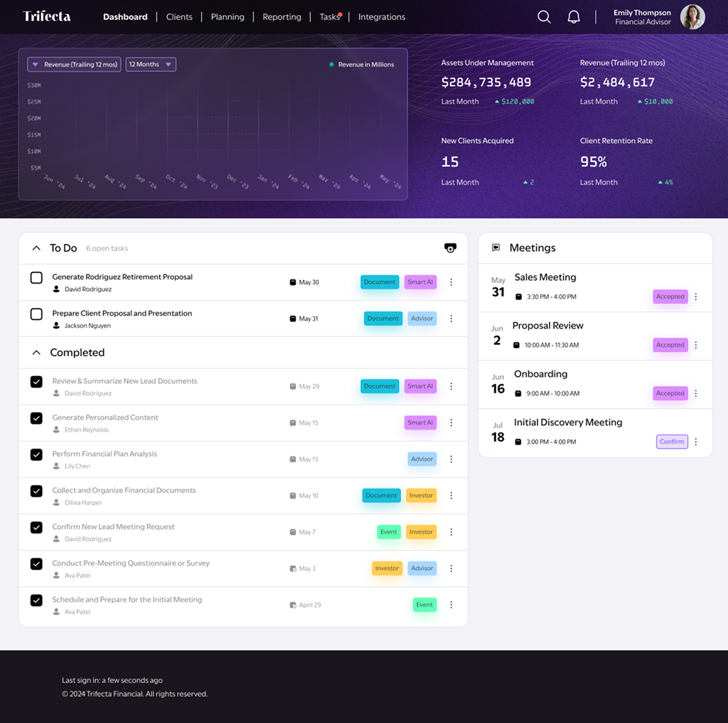
Task: Open more options for Rodriguez Retirement Proposal
Action: click(451, 282)
